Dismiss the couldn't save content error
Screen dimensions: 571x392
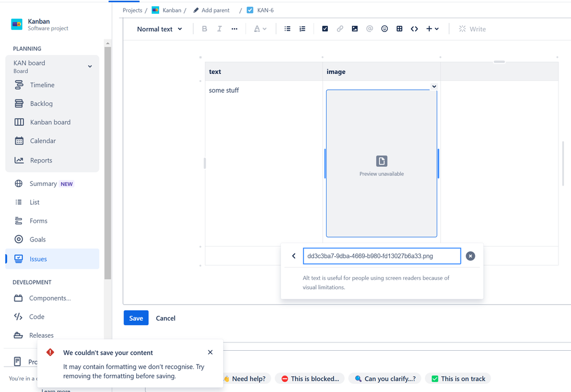[210, 353]
